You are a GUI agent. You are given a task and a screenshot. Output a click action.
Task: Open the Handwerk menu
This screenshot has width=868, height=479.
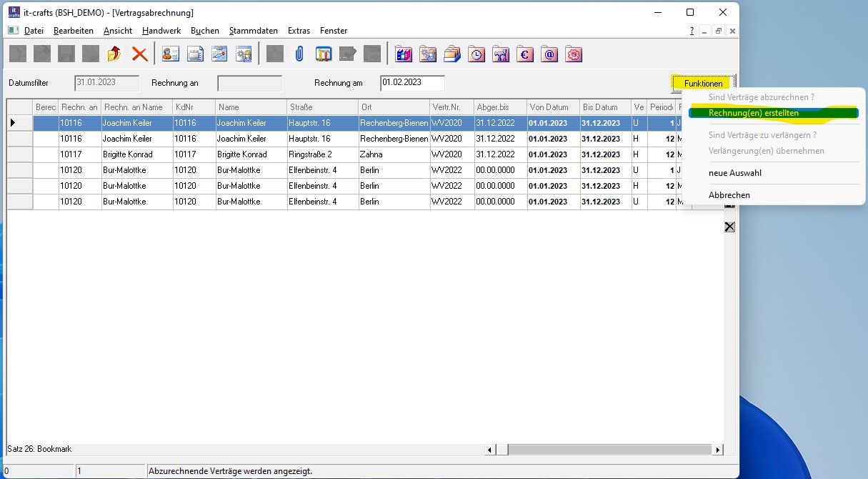161,31
